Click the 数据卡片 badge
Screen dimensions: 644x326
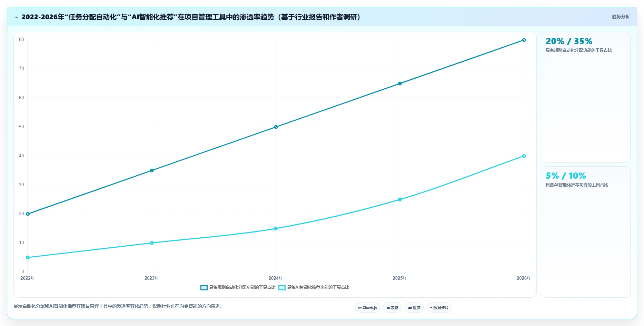439,308
